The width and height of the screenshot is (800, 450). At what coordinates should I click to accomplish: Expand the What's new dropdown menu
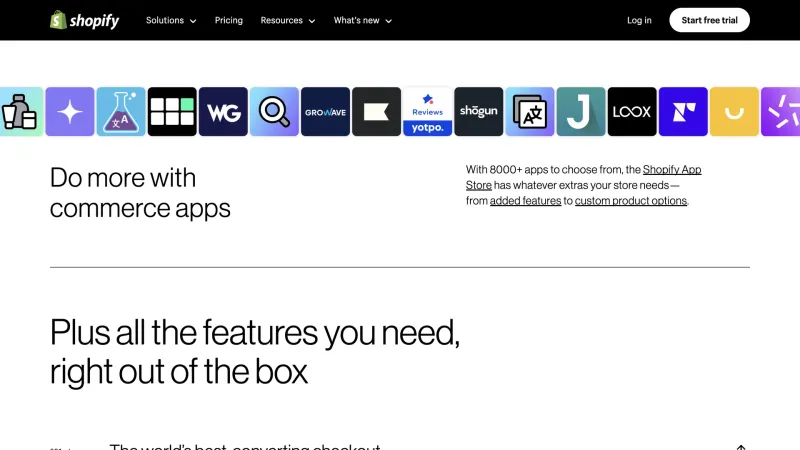pyautogui.click(x=362, y=20)
